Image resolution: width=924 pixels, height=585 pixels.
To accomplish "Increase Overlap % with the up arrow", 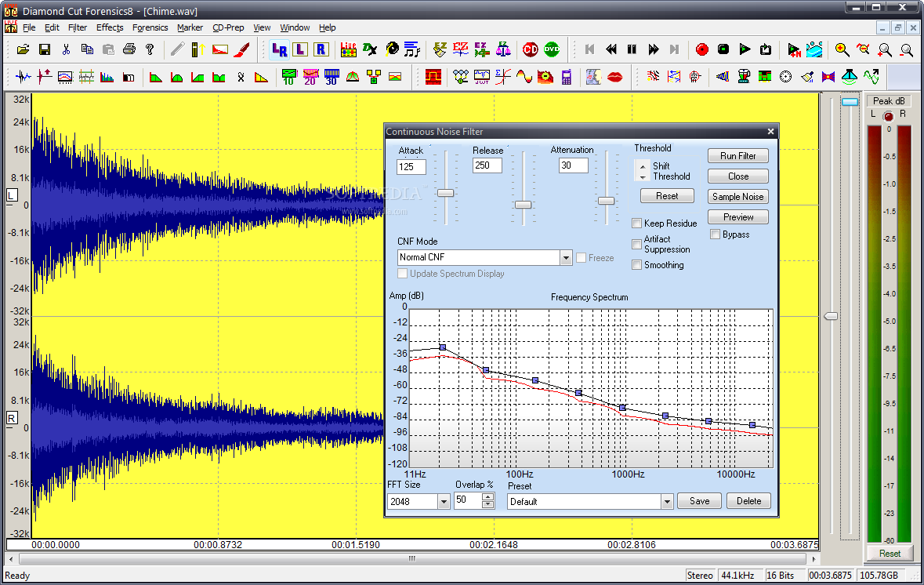I will [488, 497].
